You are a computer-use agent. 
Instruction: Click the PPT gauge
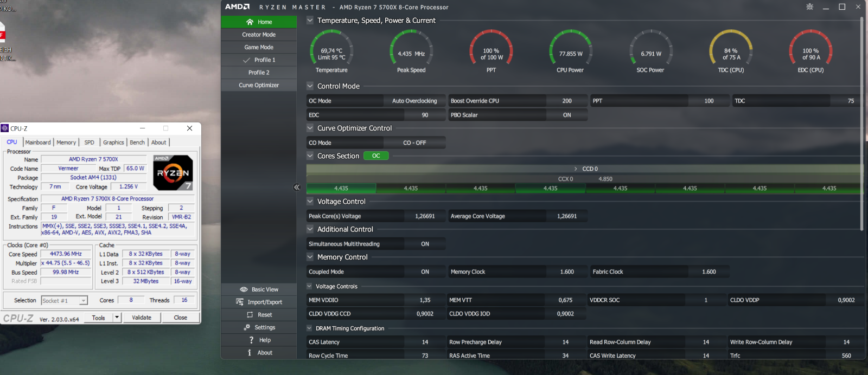click(x=491, y=51)
